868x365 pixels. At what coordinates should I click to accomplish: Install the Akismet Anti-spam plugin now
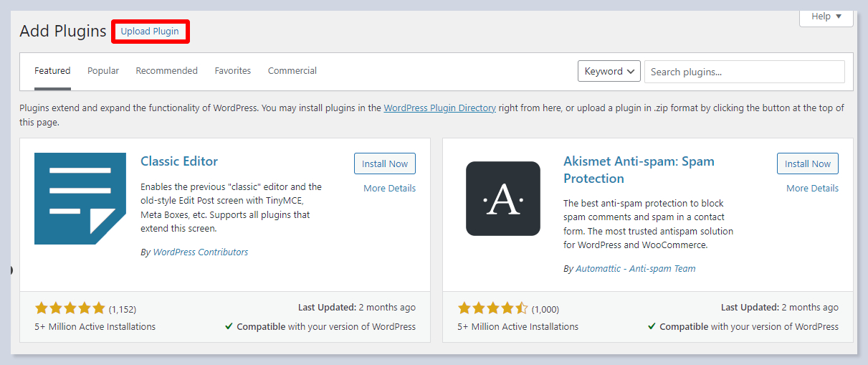(807, 163)
